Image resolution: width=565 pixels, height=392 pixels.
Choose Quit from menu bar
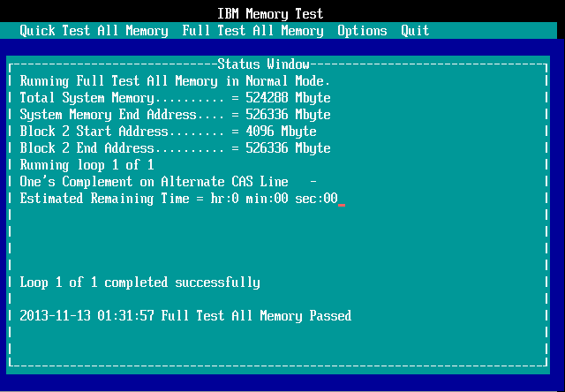(415, 31)
